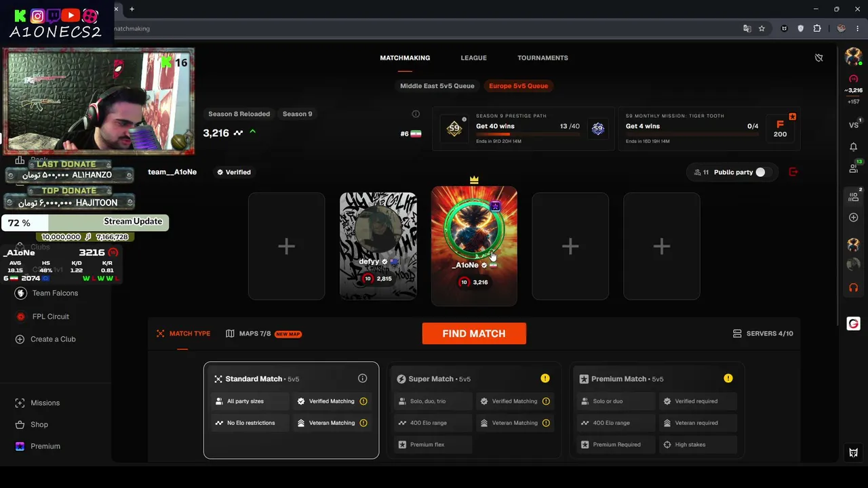Open the Tournaments tab
868x488 pixels.
pyautogui.click(x=542, y=58)
